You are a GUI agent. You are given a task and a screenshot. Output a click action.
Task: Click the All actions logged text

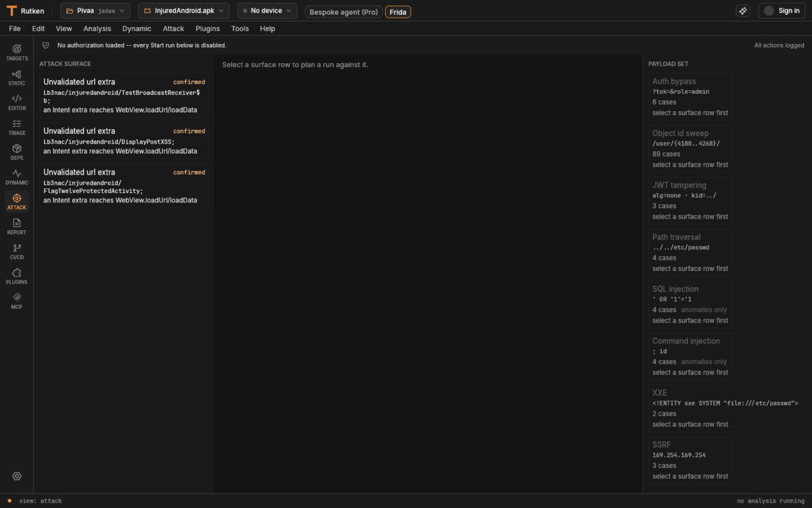click(x=779, y=45)
